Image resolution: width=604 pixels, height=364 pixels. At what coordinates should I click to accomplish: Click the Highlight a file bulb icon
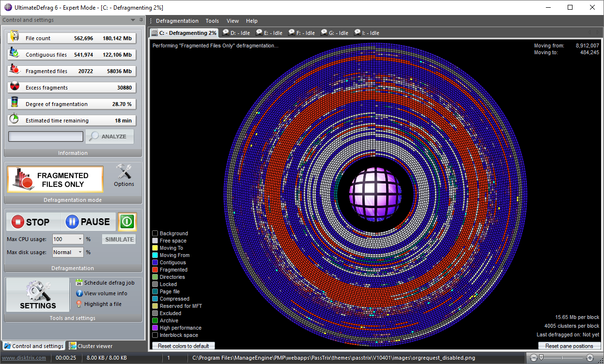[x=79, y=304]
